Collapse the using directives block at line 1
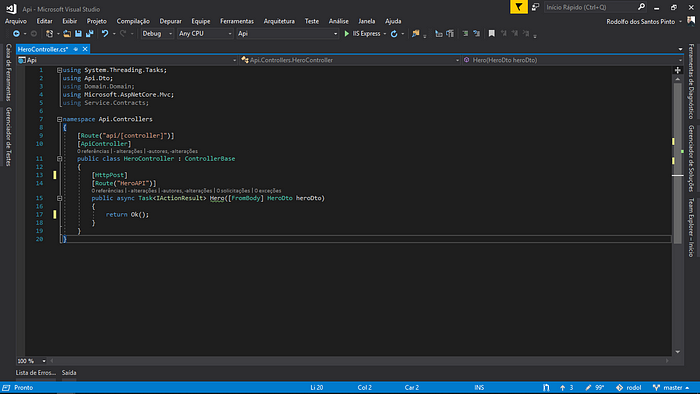This screenshot has height=394, width=700. coord(59,70)
